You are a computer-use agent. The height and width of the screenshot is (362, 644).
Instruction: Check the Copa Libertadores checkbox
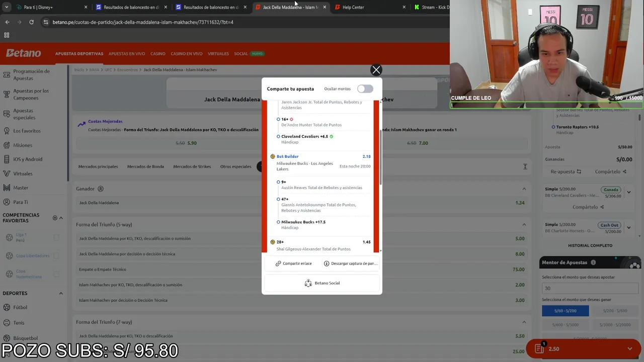point(56,255)
